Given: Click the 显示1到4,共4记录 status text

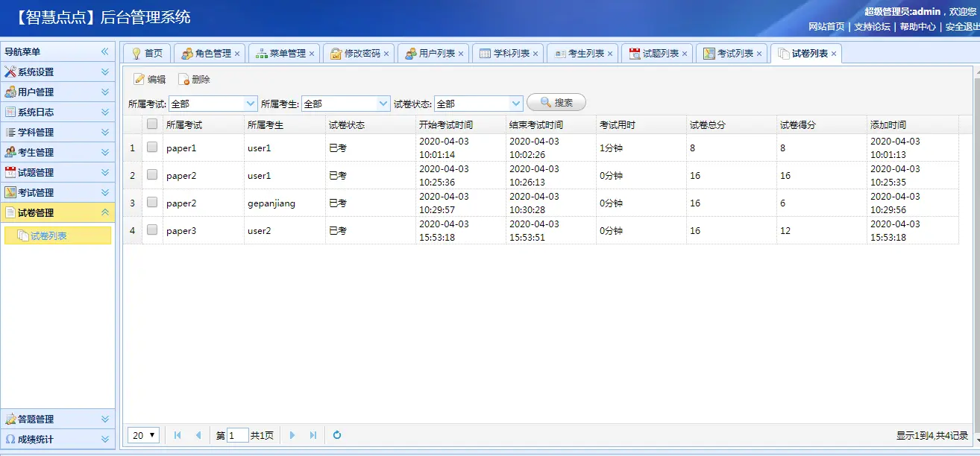Looking at the screenshot, I should (932, 435).
